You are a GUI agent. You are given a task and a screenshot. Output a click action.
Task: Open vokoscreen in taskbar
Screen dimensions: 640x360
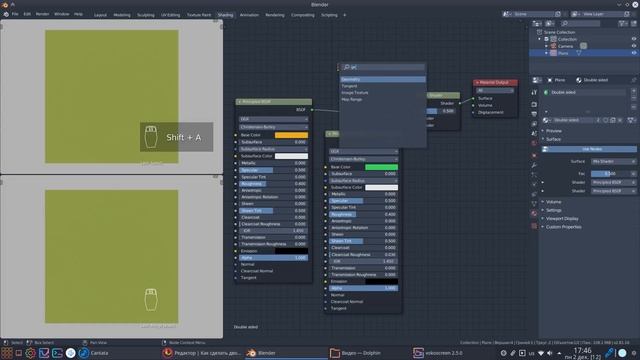438,353
